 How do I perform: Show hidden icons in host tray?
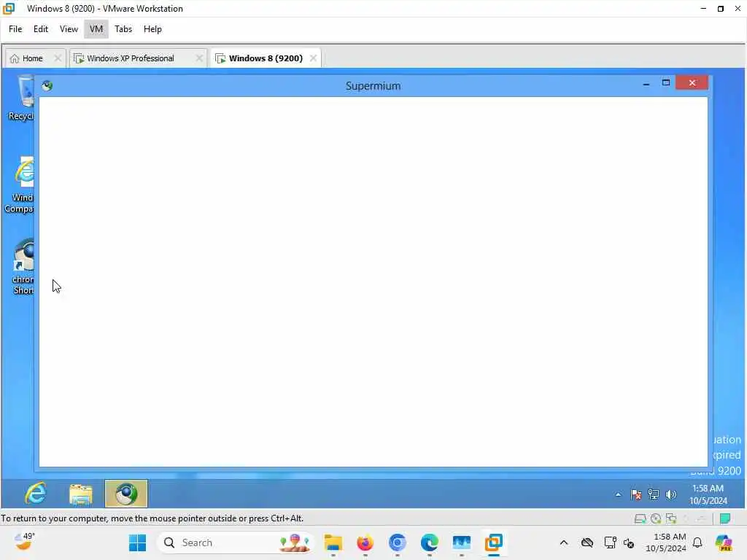tap(564, 542)
